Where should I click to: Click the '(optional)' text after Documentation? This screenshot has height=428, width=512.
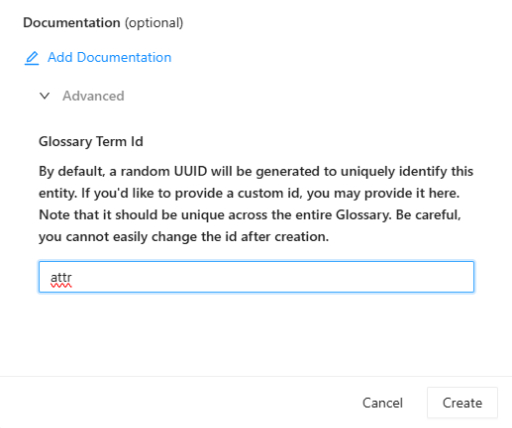tap(154, 23)
